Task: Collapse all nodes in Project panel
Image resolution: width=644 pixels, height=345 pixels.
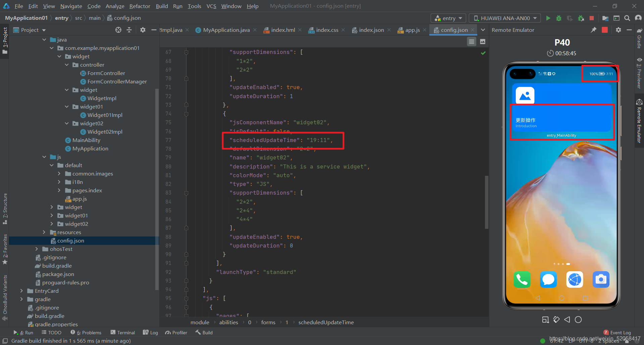Action: coord(129,30)
